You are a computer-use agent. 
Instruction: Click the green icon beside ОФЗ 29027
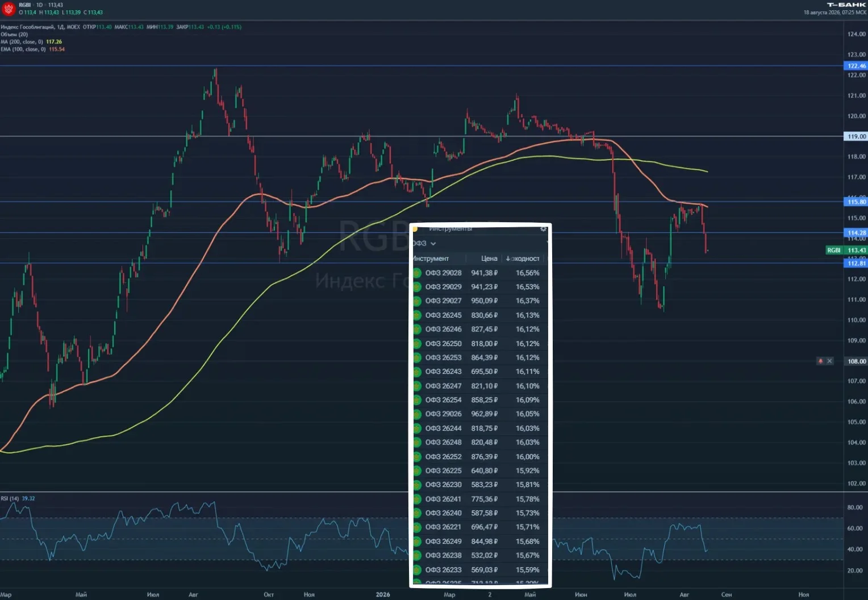pos(417,301)
